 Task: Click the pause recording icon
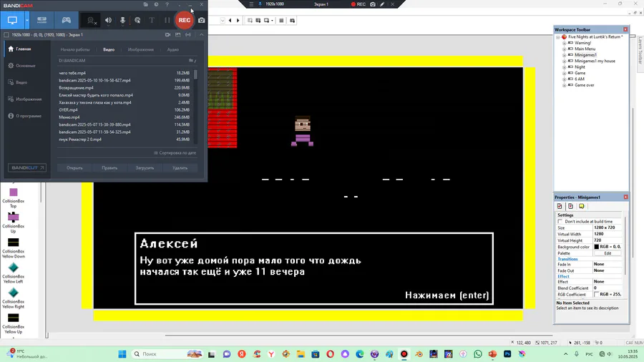[167, 20]
